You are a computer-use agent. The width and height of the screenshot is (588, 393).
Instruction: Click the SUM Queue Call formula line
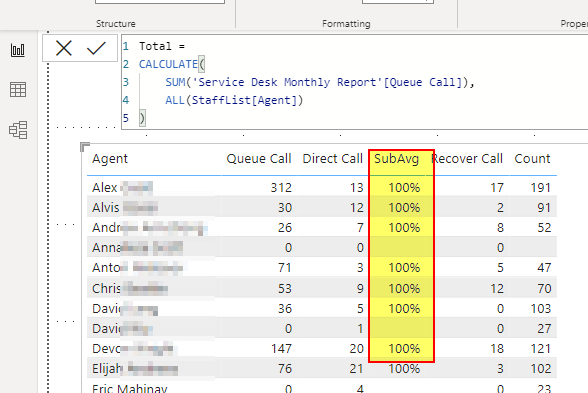pos(320,82)
